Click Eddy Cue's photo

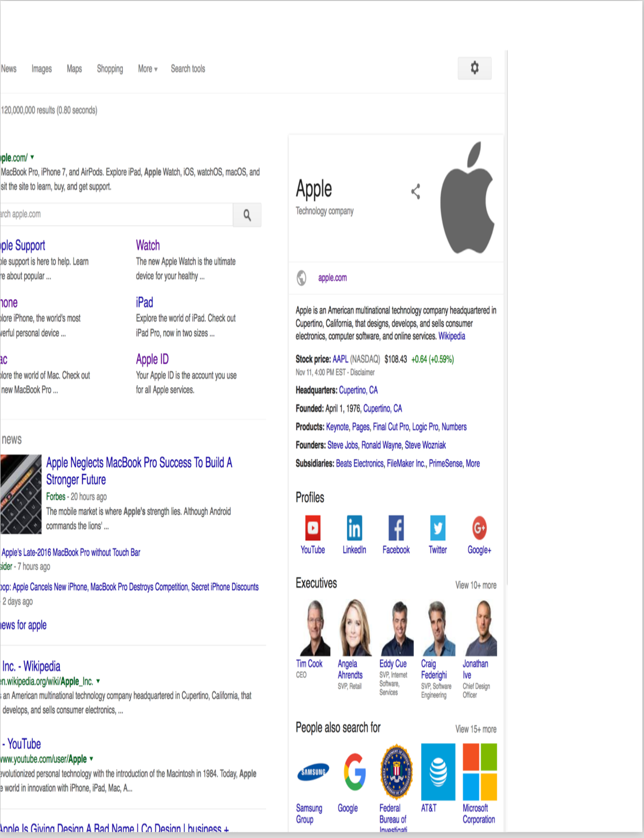tap(396, 627)
